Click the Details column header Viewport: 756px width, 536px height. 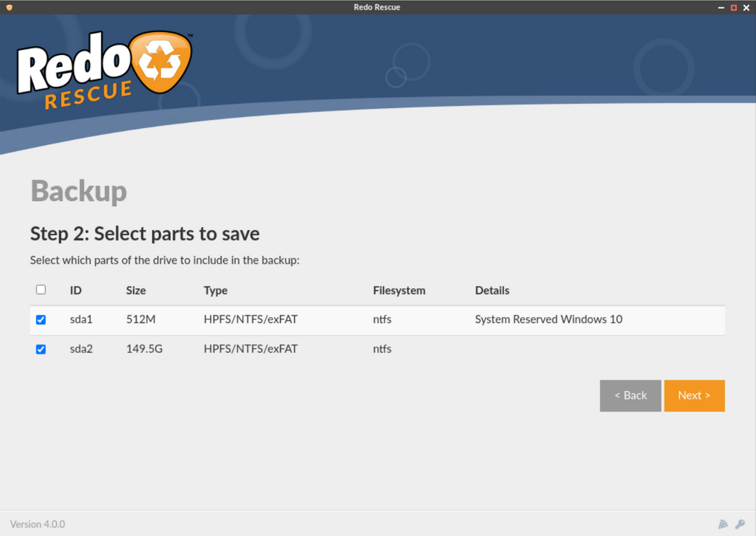pyautogui.click(x=492, y=290)
